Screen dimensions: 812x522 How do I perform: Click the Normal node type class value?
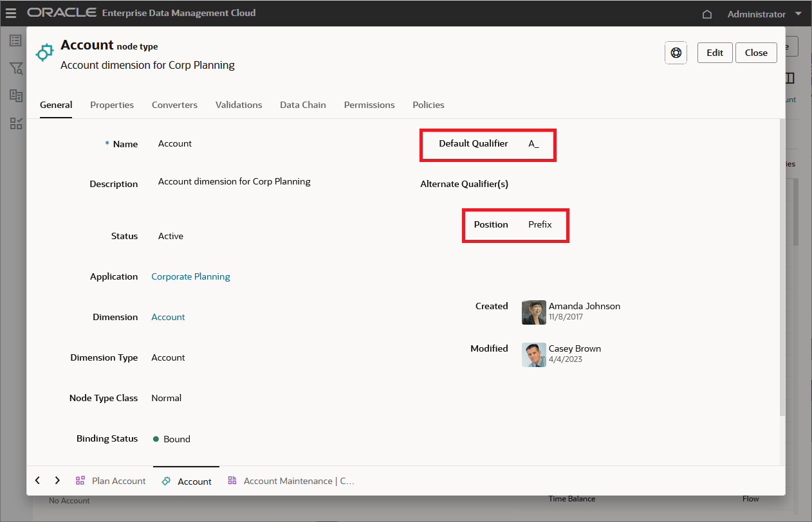(166, 398)
